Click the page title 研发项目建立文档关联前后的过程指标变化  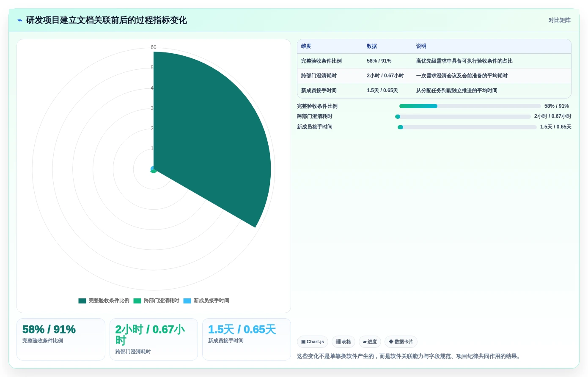click(107, 20)
